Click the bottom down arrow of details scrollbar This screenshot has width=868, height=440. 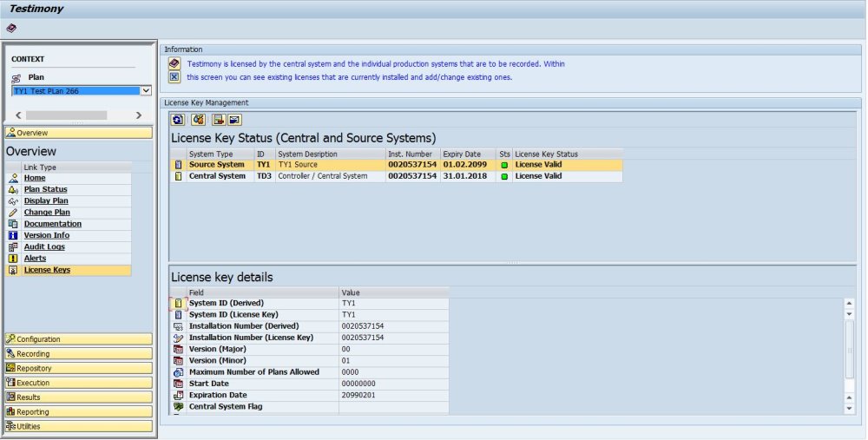(849, 409)
